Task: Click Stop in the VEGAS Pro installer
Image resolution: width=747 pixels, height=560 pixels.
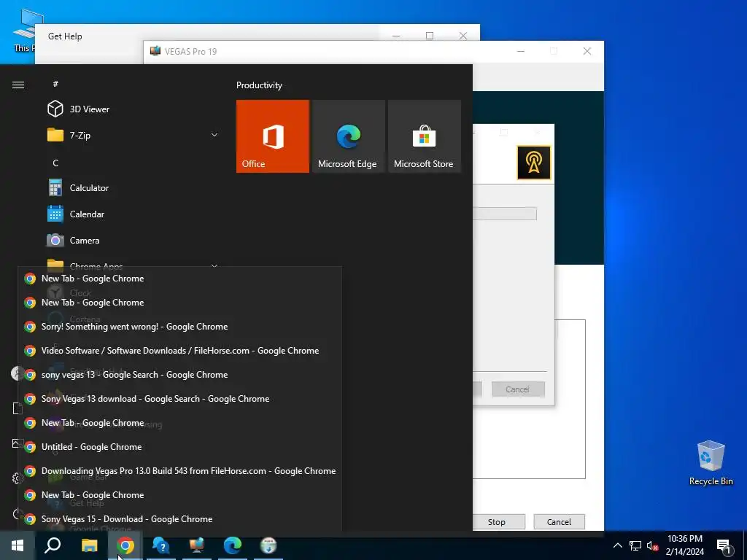Action: tap(496, 522)
